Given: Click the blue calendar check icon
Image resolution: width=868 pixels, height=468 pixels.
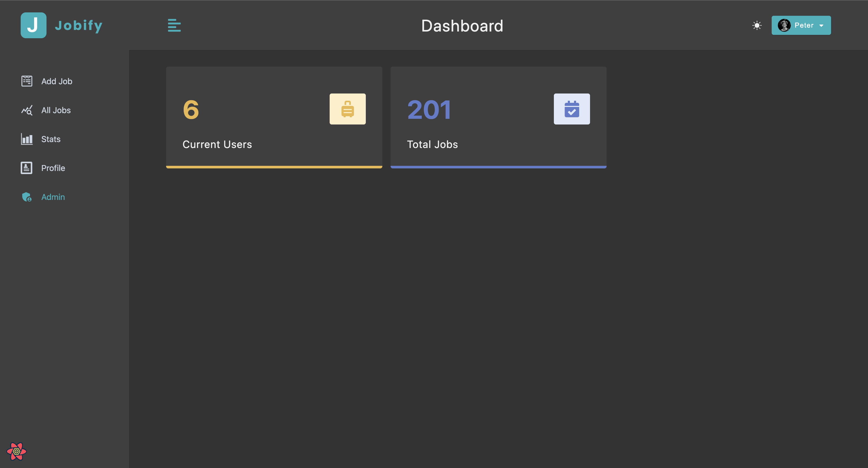Looking at the screenshot, I should pyautogui.click(x=571, y=109).
